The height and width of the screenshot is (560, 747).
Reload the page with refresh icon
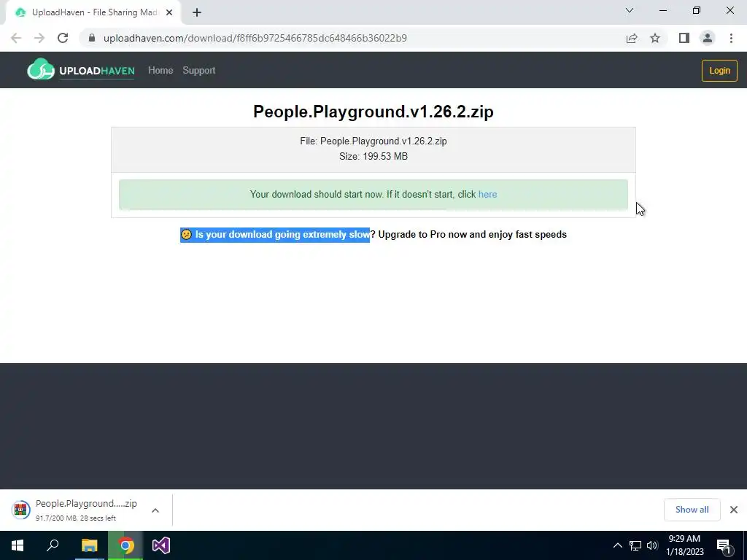(x=63, y=38)
